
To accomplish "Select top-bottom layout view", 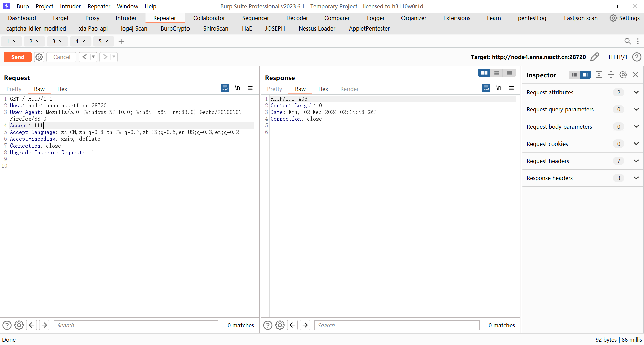I will [497, 73].
